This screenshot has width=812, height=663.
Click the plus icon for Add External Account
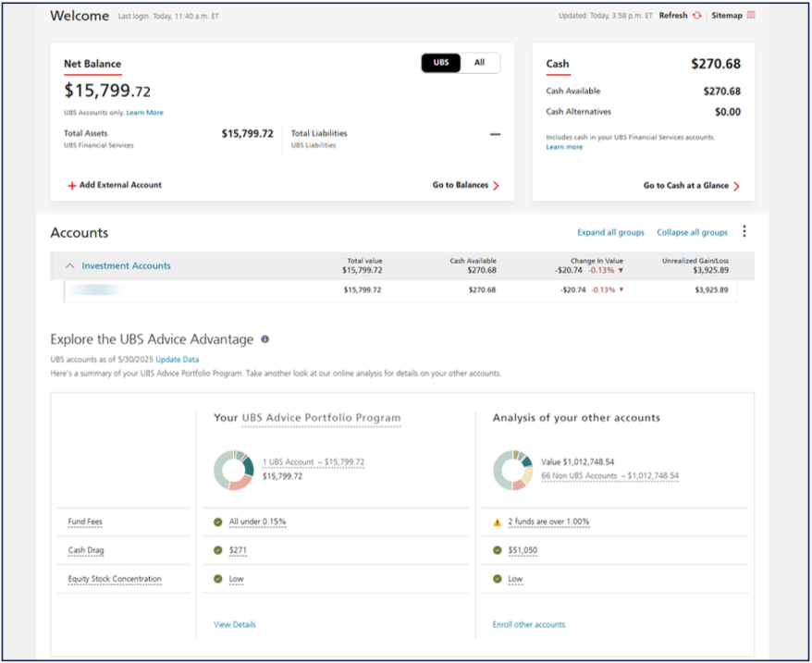tap(72, 186)
